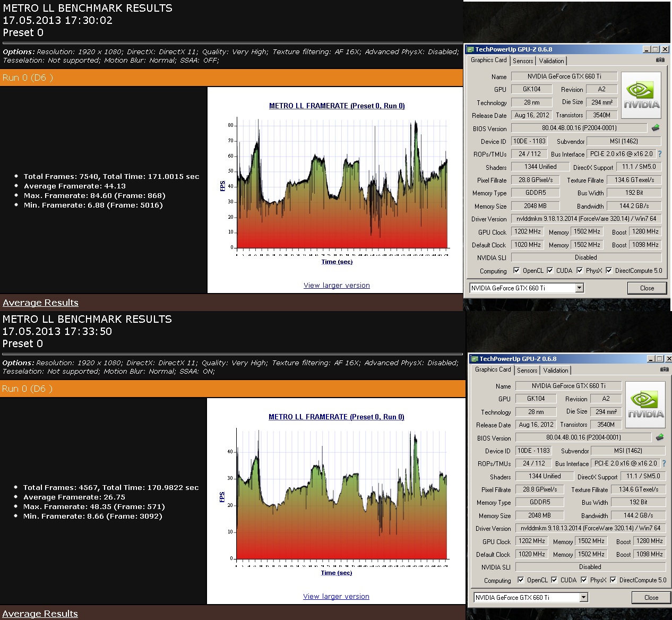Click the Run 0 (D6) orange header in first benchmark
Viewport: 672px width, 620px height.
[231, 77]
